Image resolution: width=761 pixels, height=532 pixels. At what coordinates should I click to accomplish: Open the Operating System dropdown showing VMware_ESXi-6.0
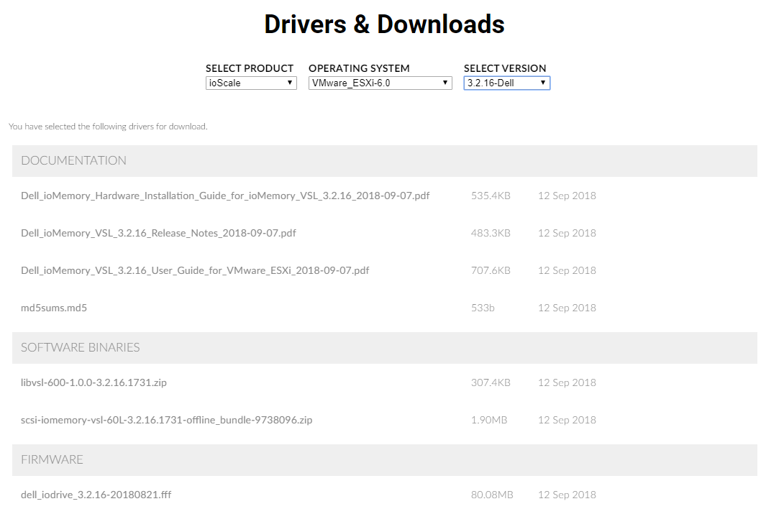(380, 83)
